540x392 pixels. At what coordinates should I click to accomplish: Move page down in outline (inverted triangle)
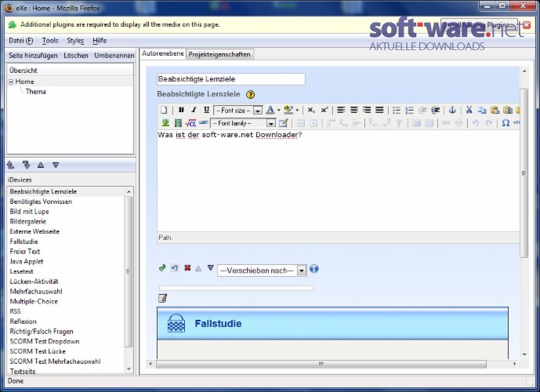pos(56,165)
